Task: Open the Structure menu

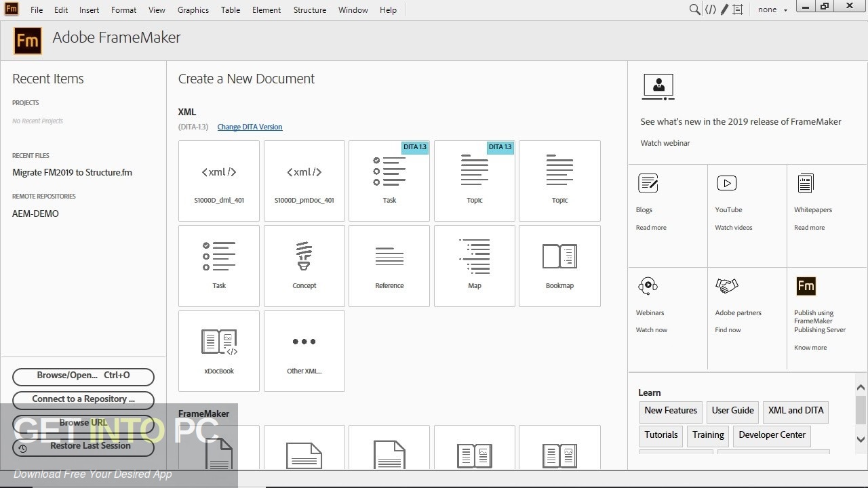Action: coord(310,10)
